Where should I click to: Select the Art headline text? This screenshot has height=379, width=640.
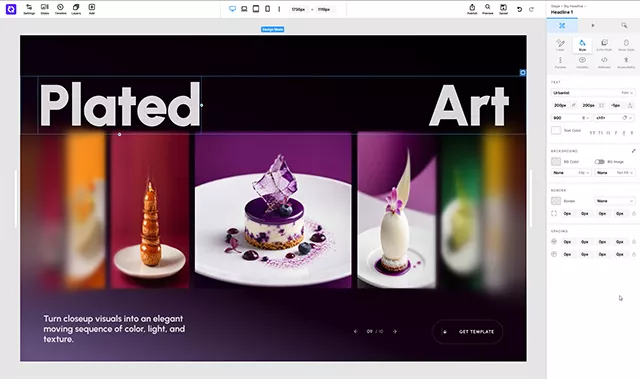(469, 106)
